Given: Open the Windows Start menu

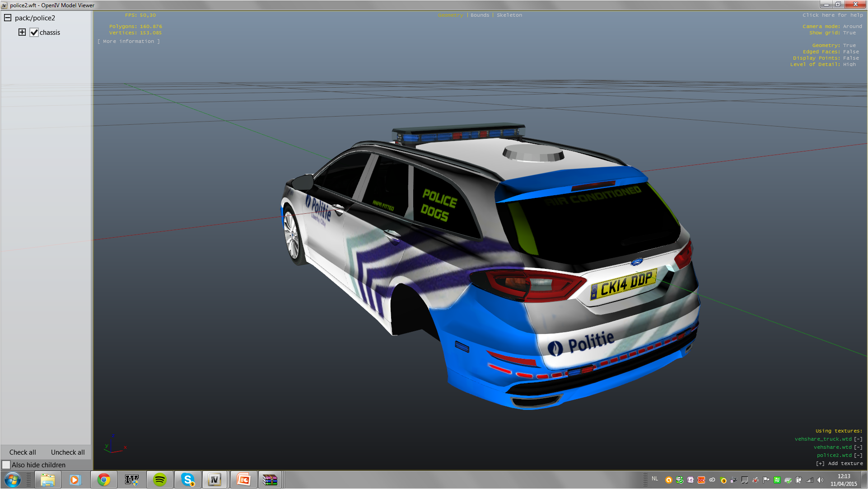Looking at the screenshot, I should pyautogui.click(x=13, y=480).
